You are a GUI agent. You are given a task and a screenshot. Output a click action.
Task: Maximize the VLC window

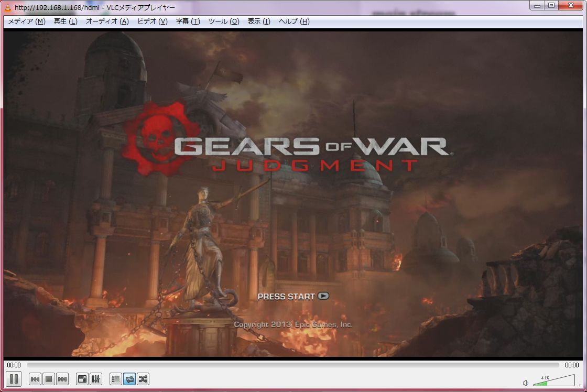[551, 5]
